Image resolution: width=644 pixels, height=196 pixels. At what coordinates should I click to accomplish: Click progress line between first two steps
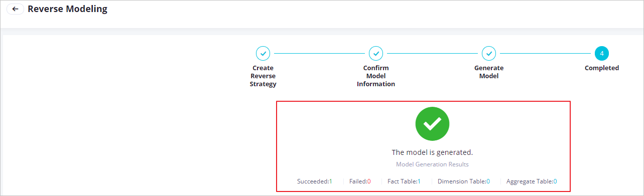(319, 53)
